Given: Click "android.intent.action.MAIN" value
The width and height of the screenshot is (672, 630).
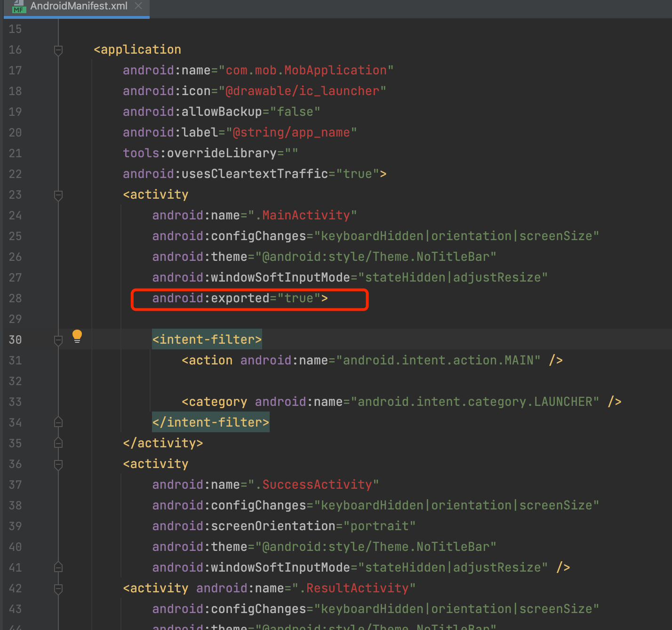Looking at the screenshot, I should (x=438, y=360).
